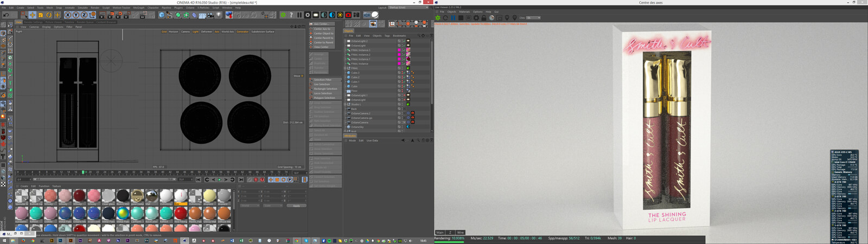Image resolution: width=868 pixels, height=244 pixels.
Task: Select OctaneCamera.2 object
Action: (361, 113)
